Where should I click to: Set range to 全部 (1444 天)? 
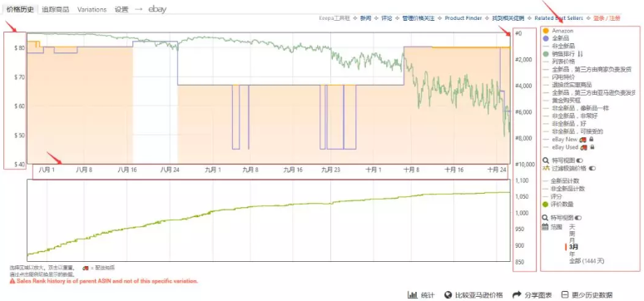(587, 261)
